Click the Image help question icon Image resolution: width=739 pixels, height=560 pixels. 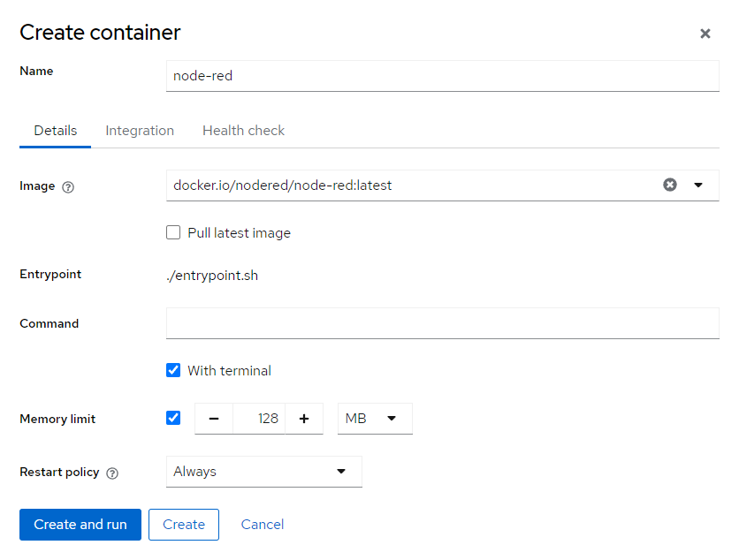coord(68,186)
